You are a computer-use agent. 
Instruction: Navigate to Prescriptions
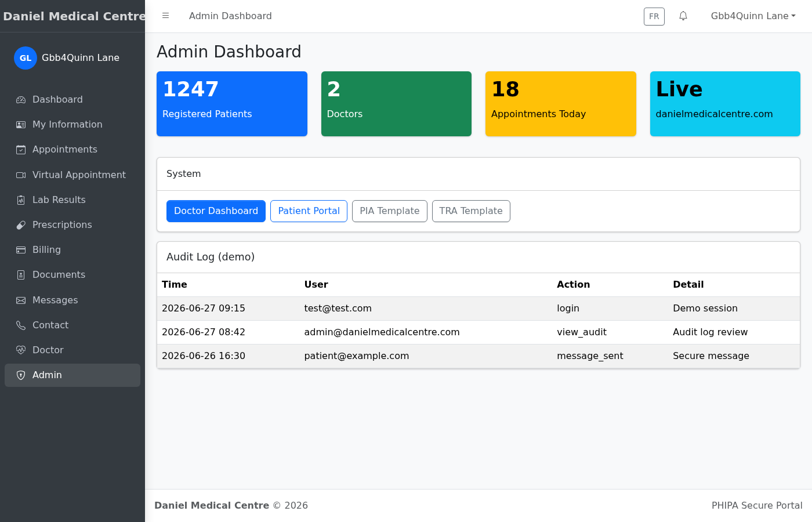click(72, 225)
